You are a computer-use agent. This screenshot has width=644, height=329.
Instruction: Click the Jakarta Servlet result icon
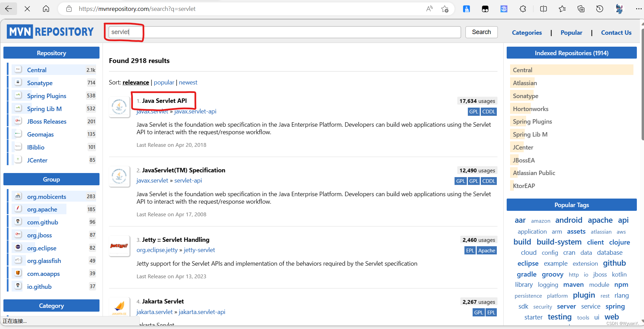tap(119, 307)
